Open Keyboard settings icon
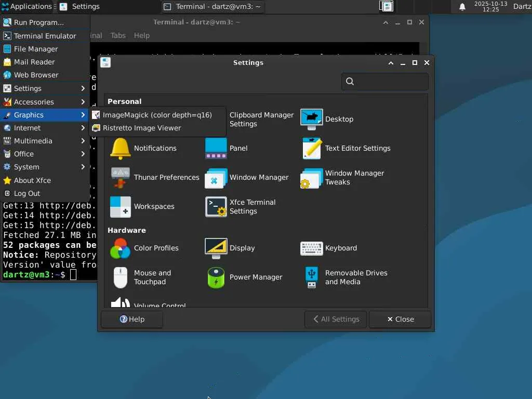 (x=312, y=248)
